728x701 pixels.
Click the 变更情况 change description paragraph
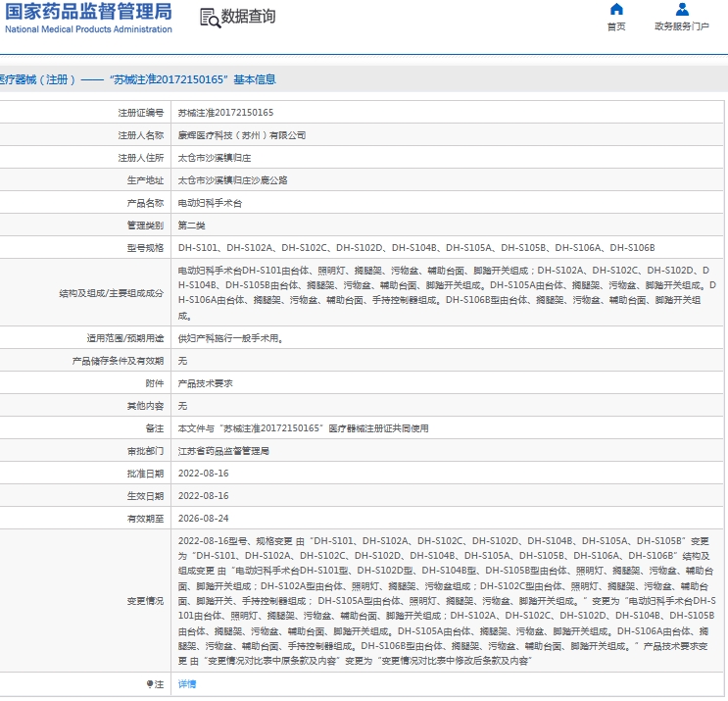coord(447,601)
